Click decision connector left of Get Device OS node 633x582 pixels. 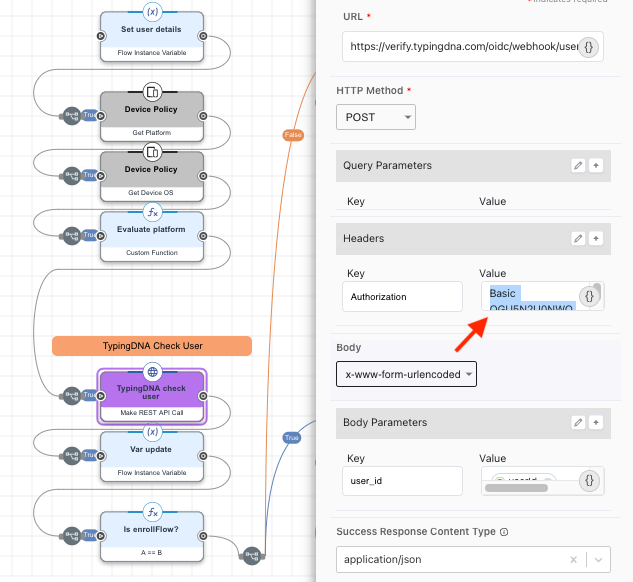(x=72, y=176)
